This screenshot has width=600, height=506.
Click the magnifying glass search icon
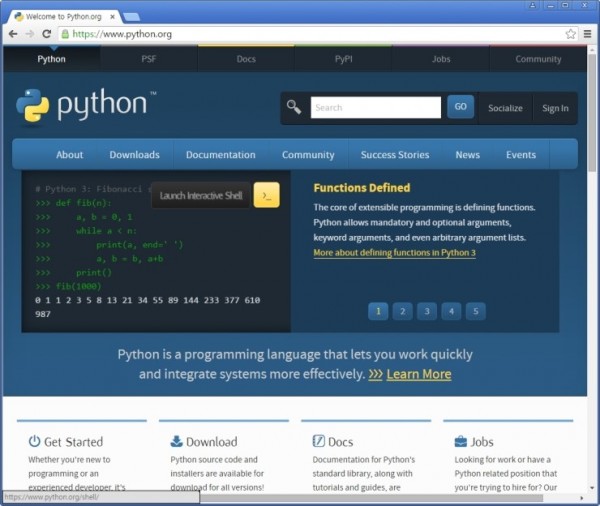(x=294, y=107)
